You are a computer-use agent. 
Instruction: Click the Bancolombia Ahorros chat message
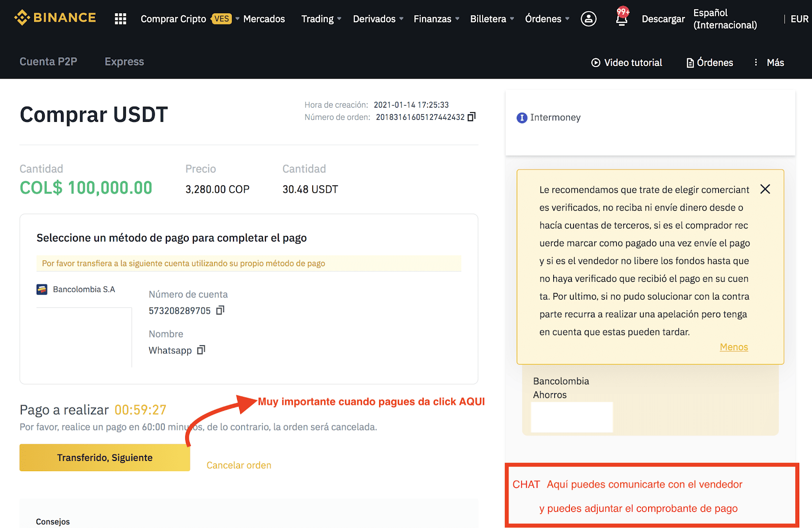click(x=650, y=400)
